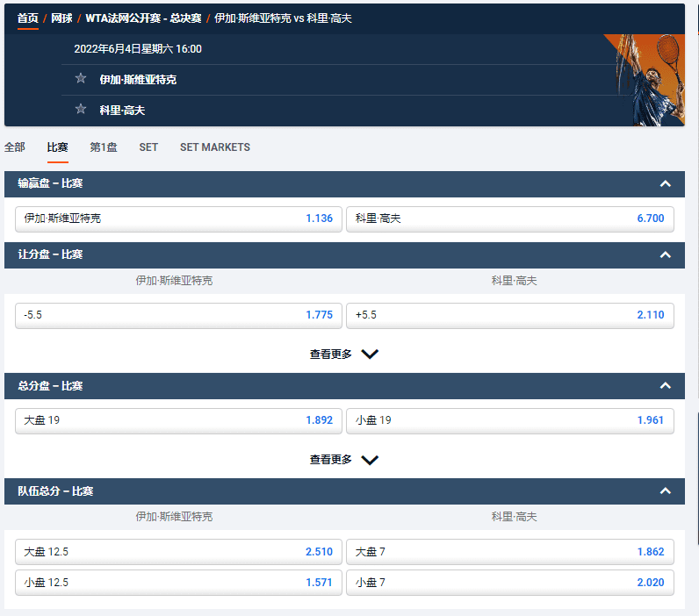Pick 大盘 19 total at 1.892

pos(178,420)
